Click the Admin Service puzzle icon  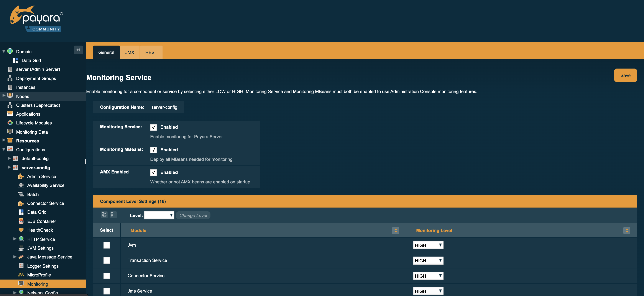pyautogui.click(x=21, y=176)
